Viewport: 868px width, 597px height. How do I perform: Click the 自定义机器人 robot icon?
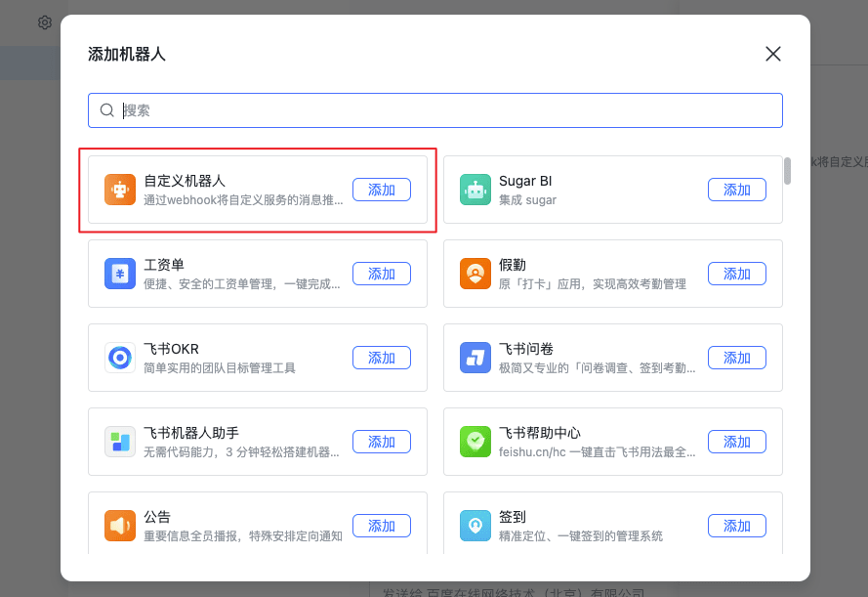[120, 190]
